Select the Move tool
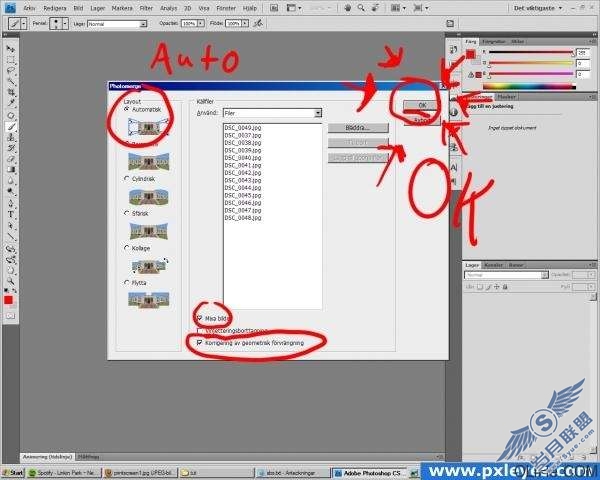Viewport: 600px width, 480px height. [x=10, y=49]
